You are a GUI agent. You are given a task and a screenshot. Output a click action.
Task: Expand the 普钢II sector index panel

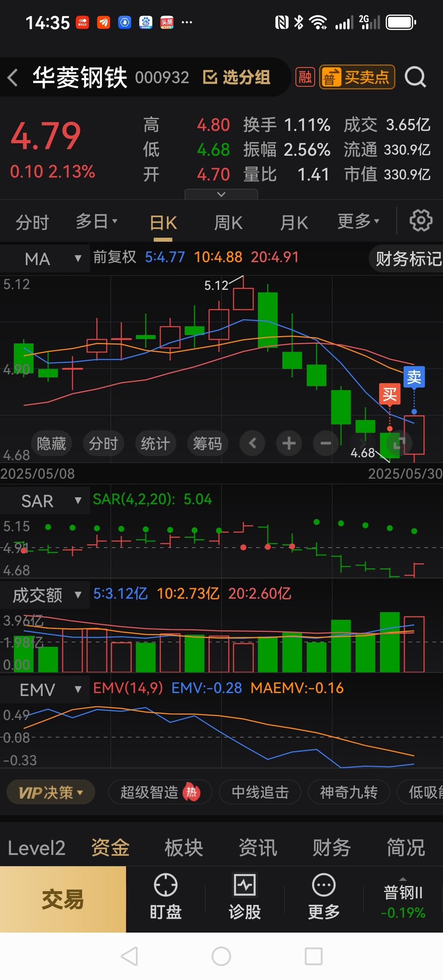[x=403, y=899]
